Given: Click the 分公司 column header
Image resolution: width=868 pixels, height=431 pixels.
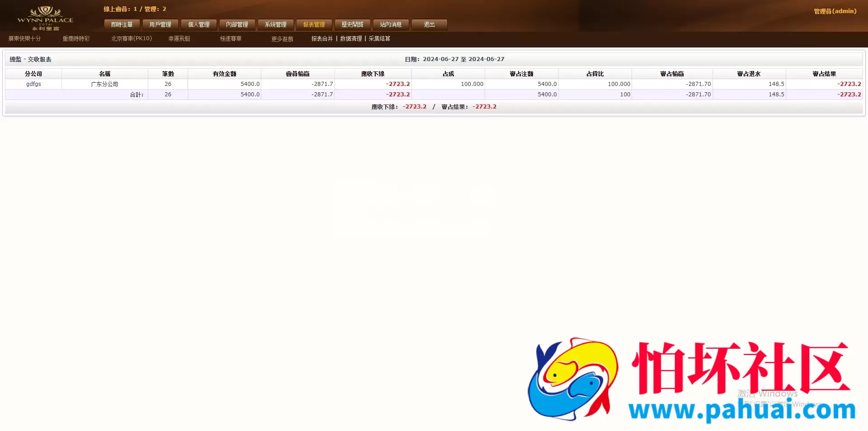Looking at the screenshot, I should 33,74.
